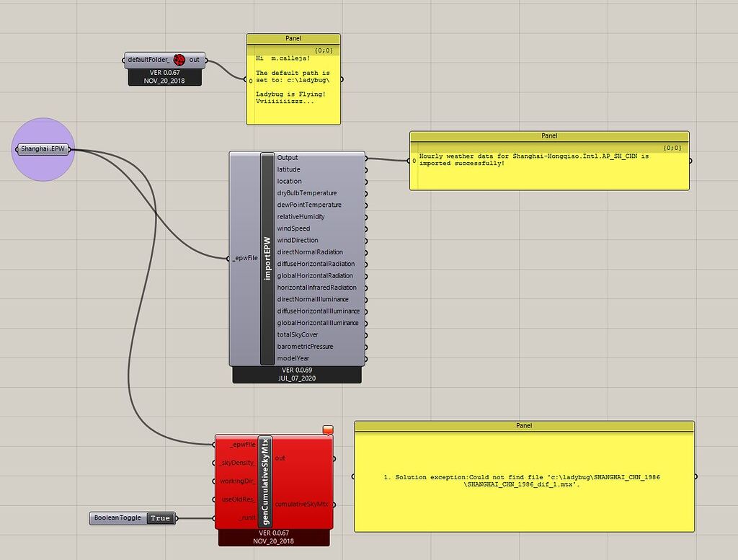Click the out port of defaultFolder_ component
The width and height of the screenshot is (738, 560).
[x=196, y=61]
